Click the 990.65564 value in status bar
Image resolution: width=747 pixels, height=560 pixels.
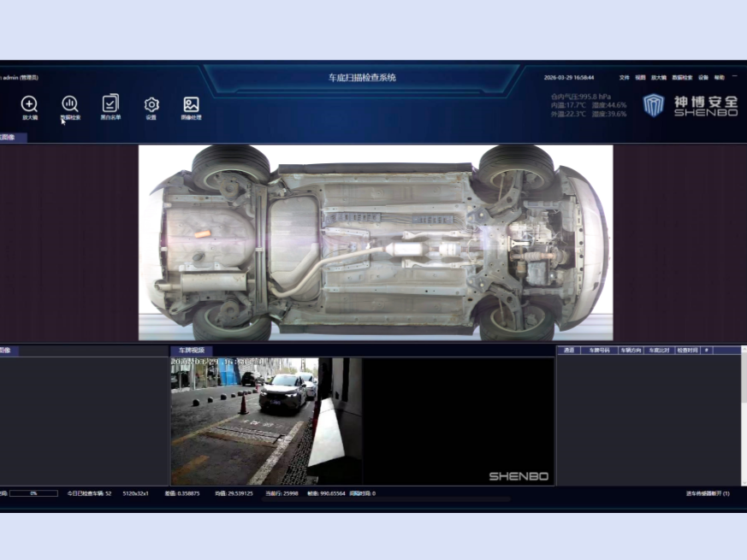(x=332, y=493)
